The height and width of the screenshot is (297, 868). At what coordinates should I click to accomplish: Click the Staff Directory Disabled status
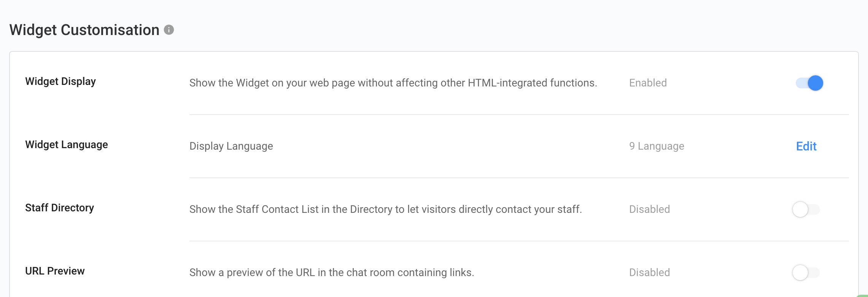point(649,209)
